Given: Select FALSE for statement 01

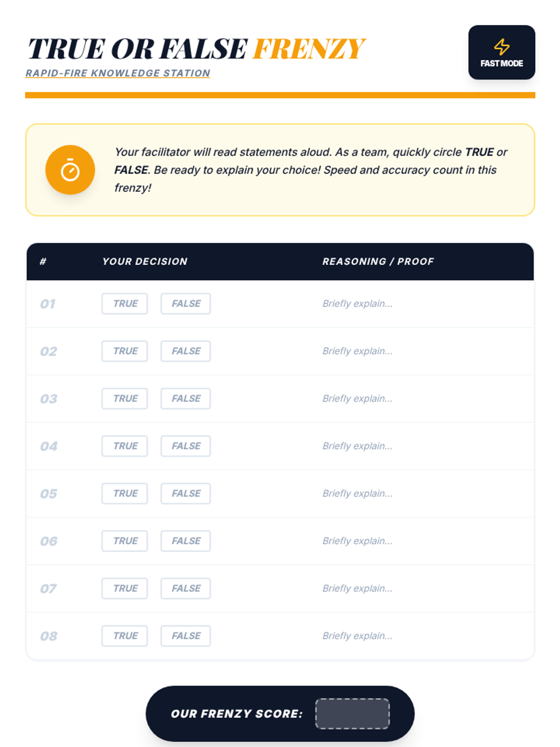Looking at the screenshot, I should 186,303.
